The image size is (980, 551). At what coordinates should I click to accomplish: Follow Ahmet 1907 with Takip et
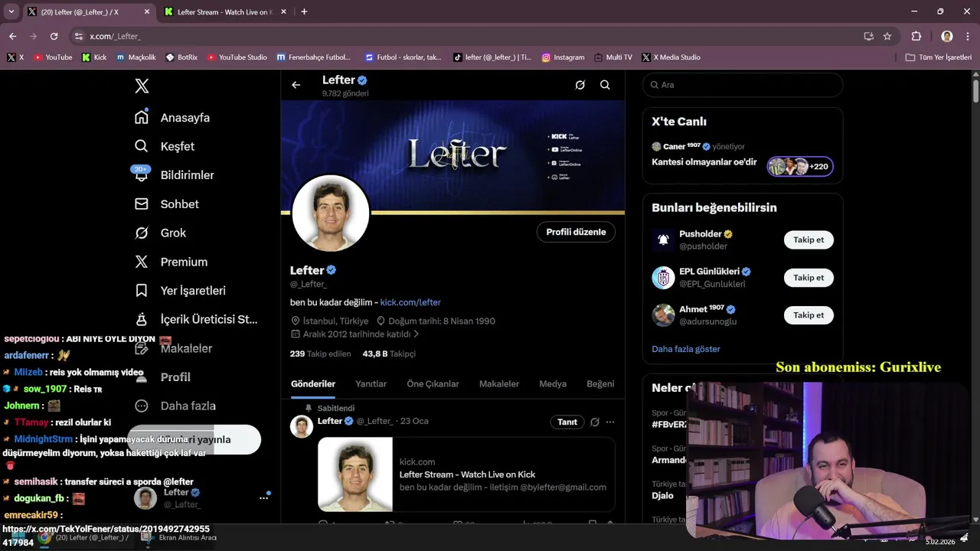point(808,315)
